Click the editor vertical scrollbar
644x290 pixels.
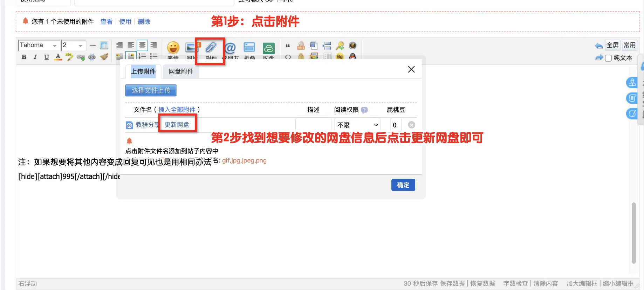[x=633, y=233]
